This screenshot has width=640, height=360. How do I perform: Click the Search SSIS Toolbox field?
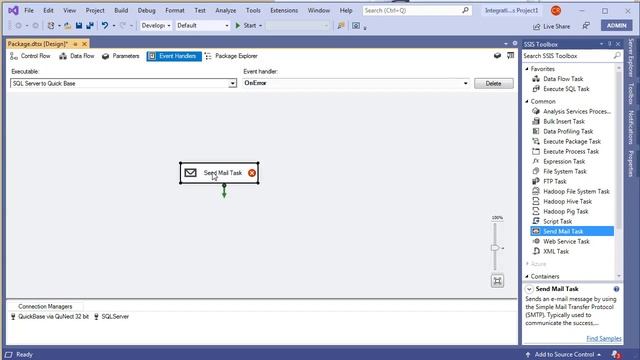[572, 56]
